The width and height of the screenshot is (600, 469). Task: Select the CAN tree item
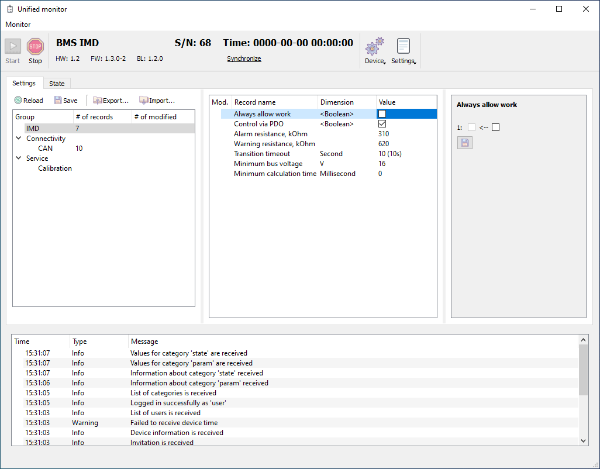[x=45, y=148]
